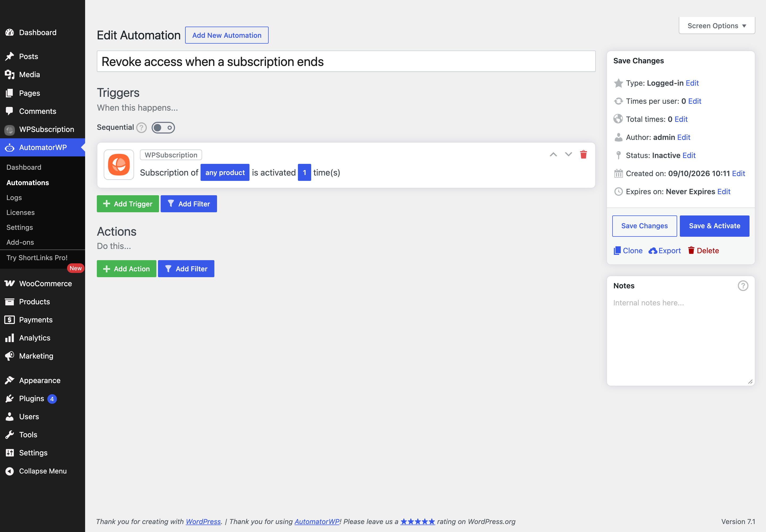766x532 pixels.
Task: Click the green Add Trigger button
Action: (x=128, y=204)
